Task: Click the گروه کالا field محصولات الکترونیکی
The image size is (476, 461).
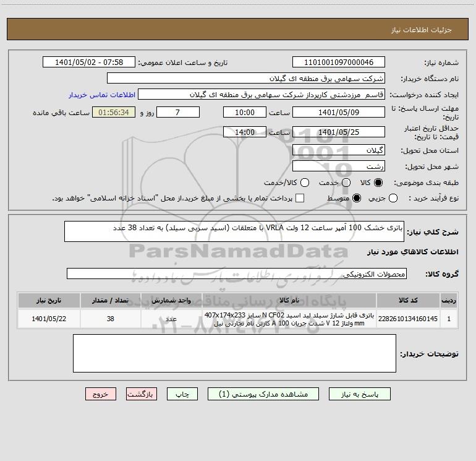Action: (237, 274)
